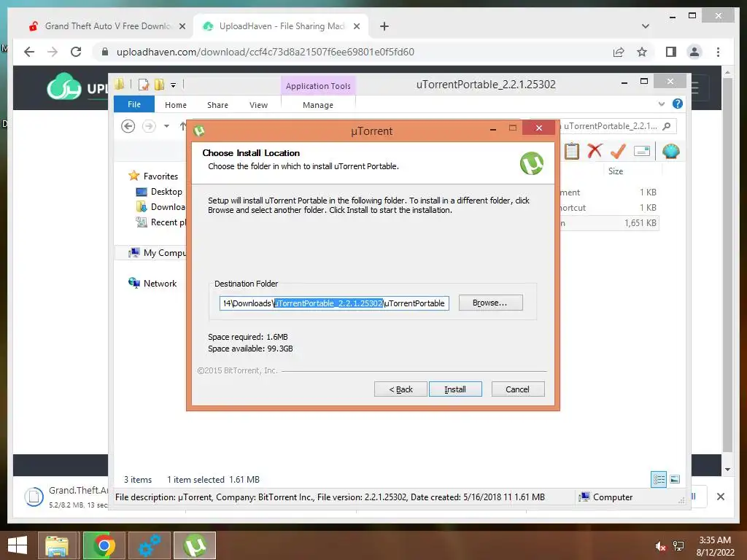Open the File tab in File Explorer

click(134, 104)
